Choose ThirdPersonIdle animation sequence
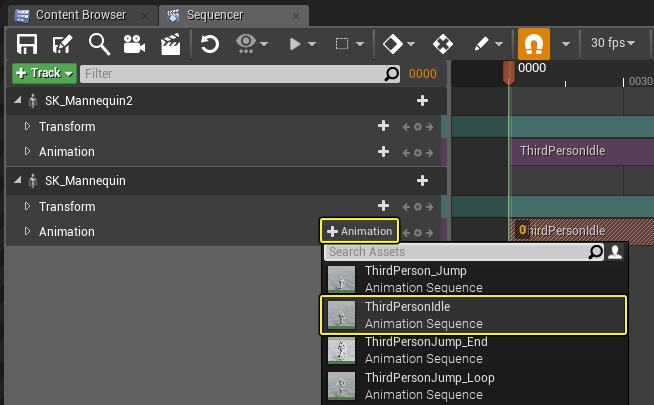 (473, 315)
